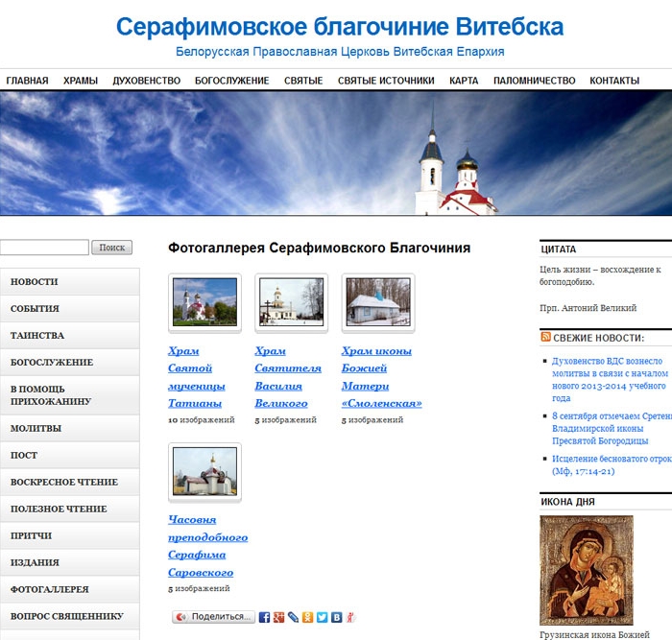This screenshot has width=672, height=640.
Task: Share the page on Twitter
Action: (323, 617)
